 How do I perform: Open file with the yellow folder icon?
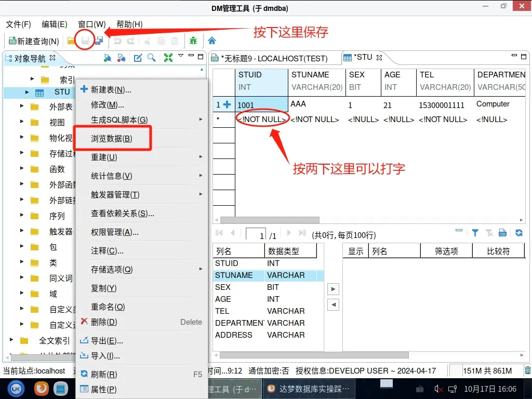pos(71,41)
